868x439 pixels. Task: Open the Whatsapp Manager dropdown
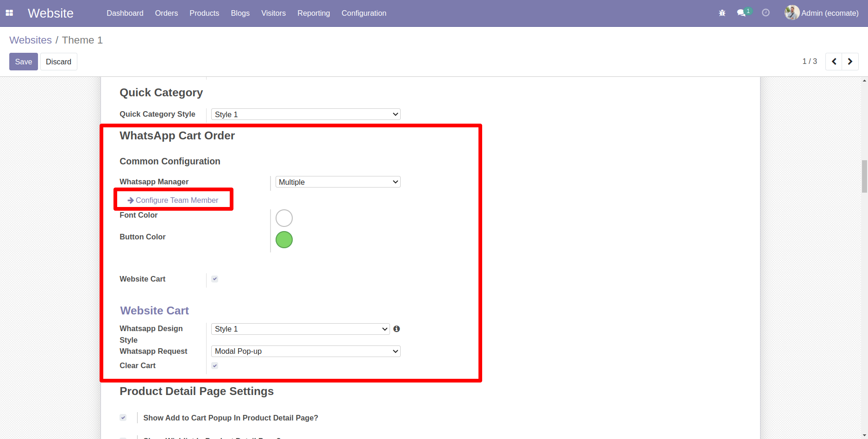click(338, 182)
